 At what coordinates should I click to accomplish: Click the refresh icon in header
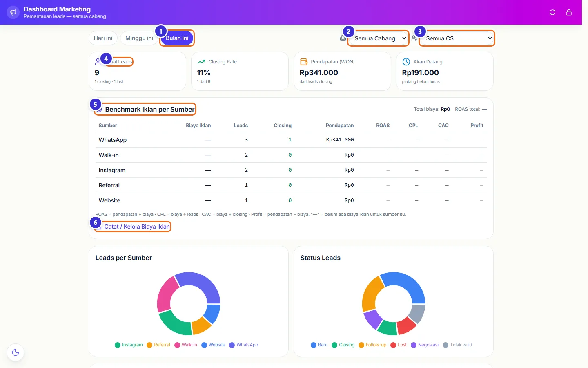(x=552, y=12)
